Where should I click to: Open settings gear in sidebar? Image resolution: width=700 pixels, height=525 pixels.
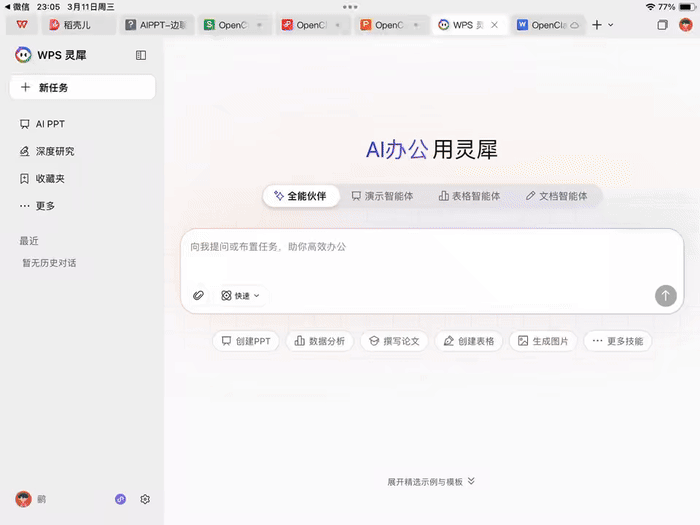click(x=145, y=499)
